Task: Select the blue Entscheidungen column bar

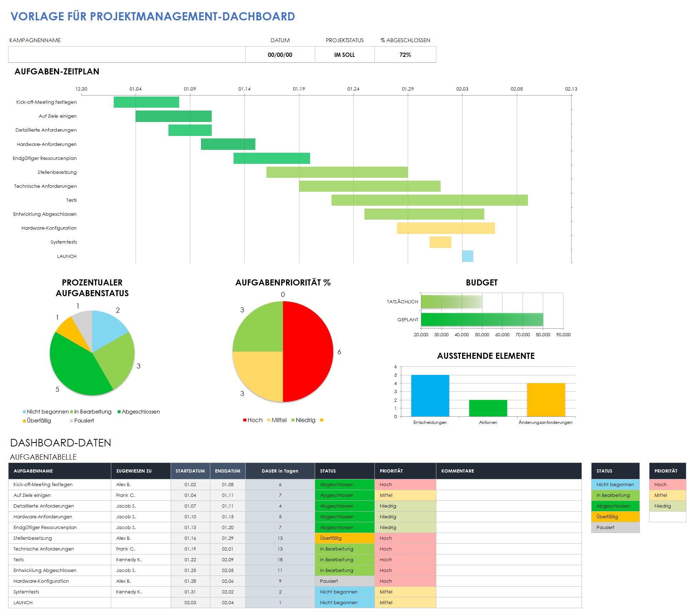Action: 430,396
